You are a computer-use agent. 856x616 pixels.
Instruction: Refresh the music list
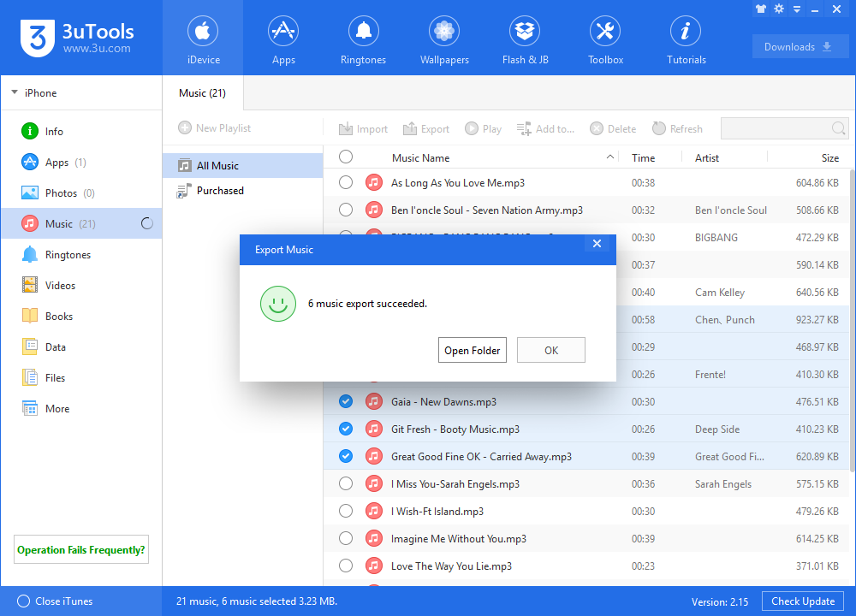click(676, 128)
